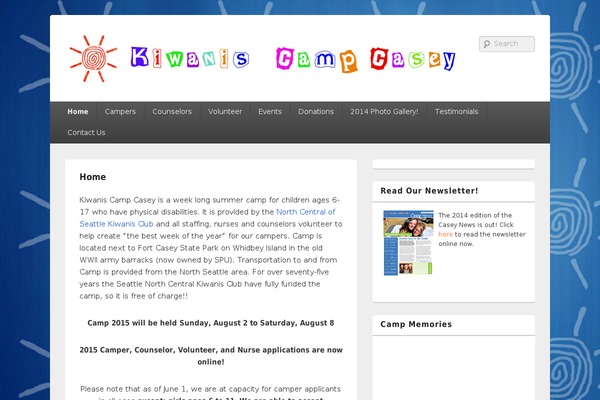Screen dimensions: 600x400
Task: Open the 2014 Photo Gallery! page
Action: (384, 111)
